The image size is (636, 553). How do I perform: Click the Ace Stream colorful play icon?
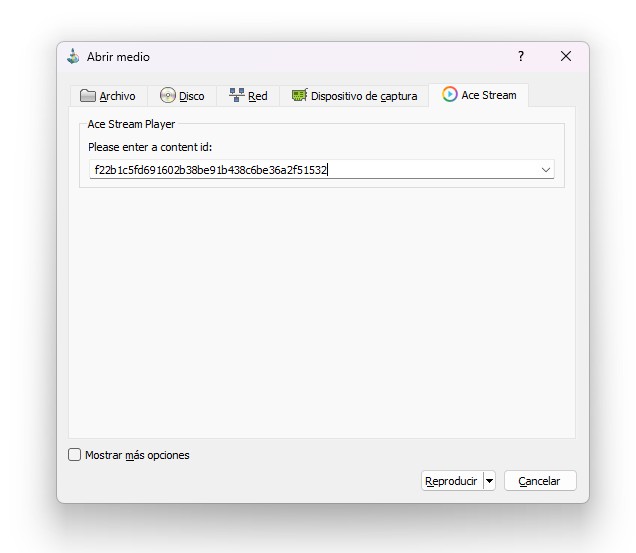(x=450, y=95)
